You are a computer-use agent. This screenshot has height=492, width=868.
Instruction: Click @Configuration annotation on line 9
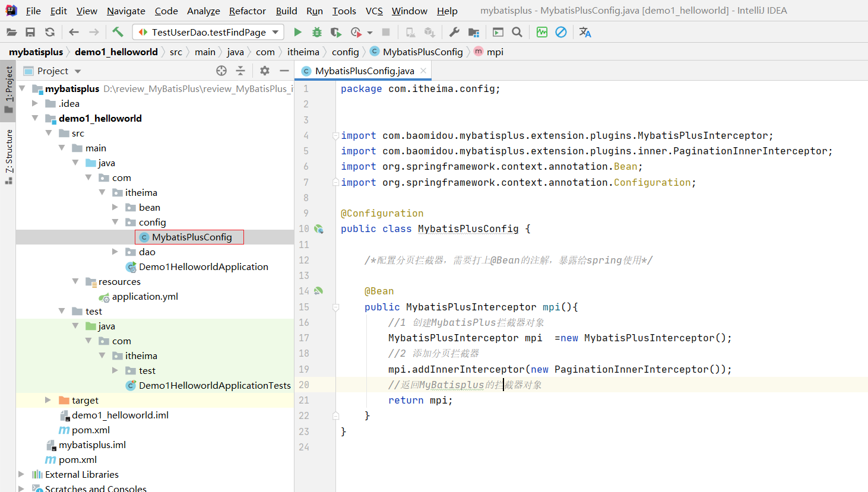click(x=382, y=213)
